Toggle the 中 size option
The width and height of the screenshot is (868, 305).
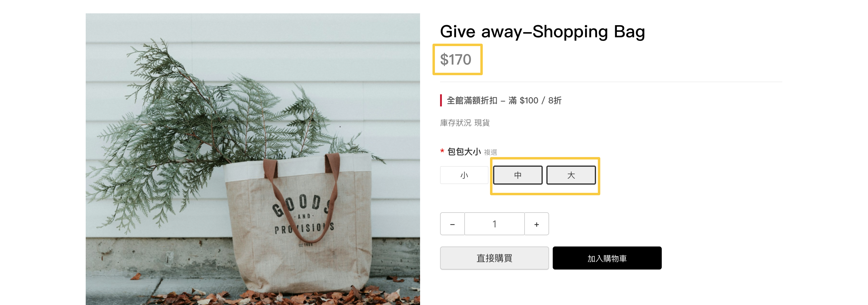[x=518, y=175]
